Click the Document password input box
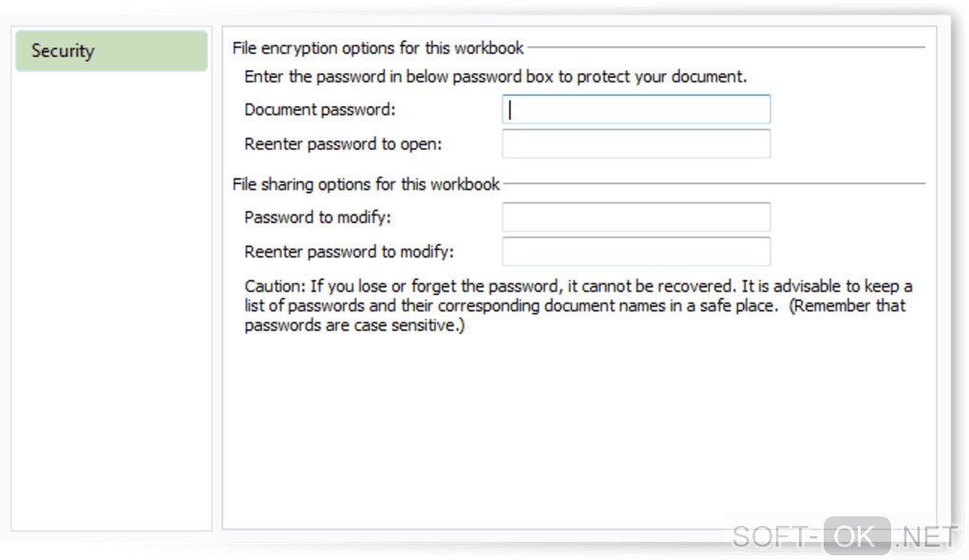 click(x=636, y=110)
